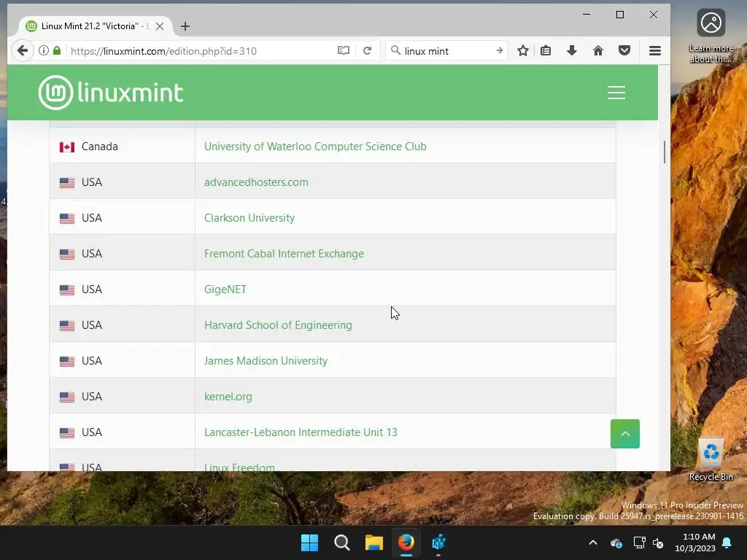Click USA text in the GigeNET row
This screenshot has width=747, height=560.
[91, 289]
